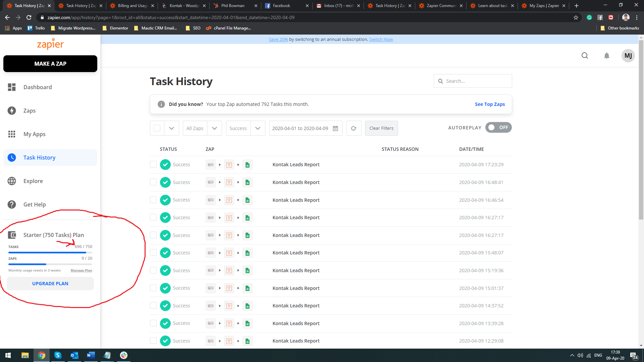The image size is (644, 362).
Task: Open the Manage Plan link
Action: pos(81,270)
